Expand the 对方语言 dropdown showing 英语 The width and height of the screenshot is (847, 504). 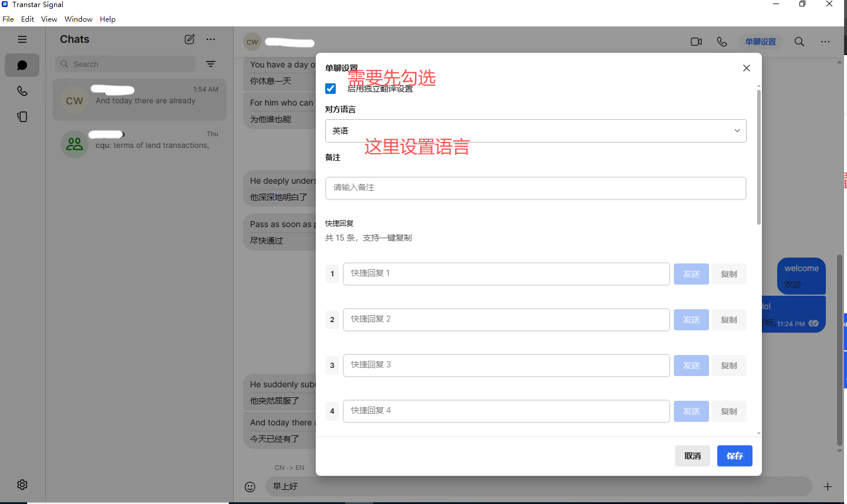coord(535,131)
